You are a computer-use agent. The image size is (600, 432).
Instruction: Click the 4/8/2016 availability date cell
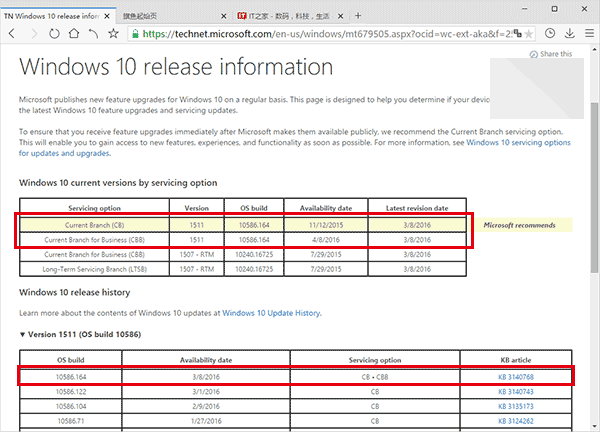tap(326, 240)
